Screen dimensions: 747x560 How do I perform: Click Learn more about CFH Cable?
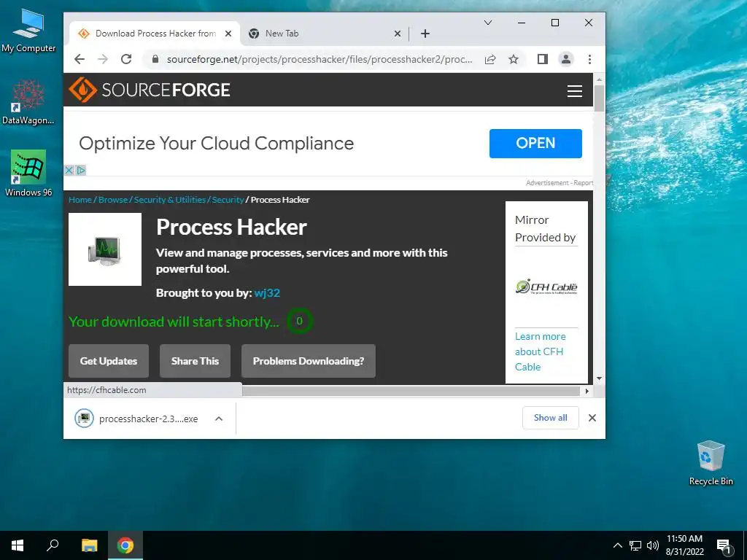541,351
